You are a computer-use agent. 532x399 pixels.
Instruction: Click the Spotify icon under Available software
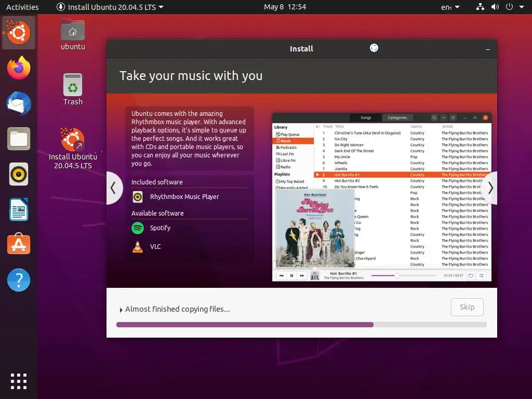(x=137, y=228)
